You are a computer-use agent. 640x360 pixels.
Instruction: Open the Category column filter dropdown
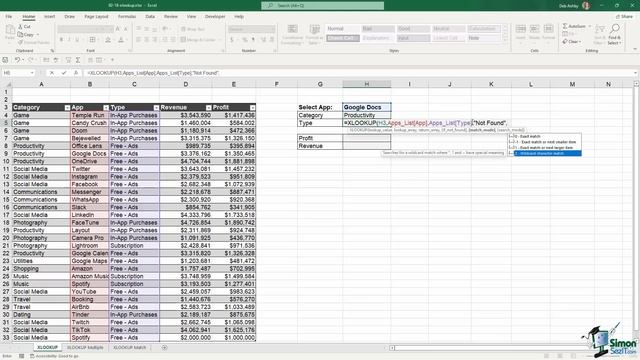coord(67,108)
